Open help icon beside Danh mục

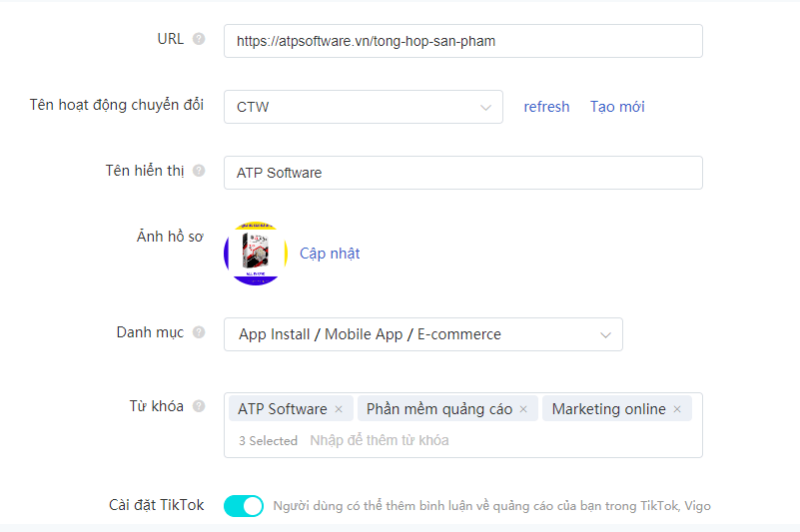[199, 332]
